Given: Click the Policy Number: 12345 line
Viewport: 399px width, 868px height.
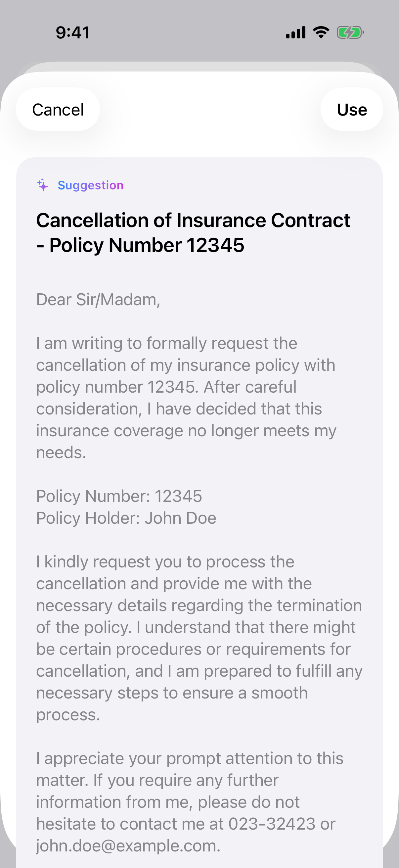Looking at the screenshot, I should click(x=119, y=496).
